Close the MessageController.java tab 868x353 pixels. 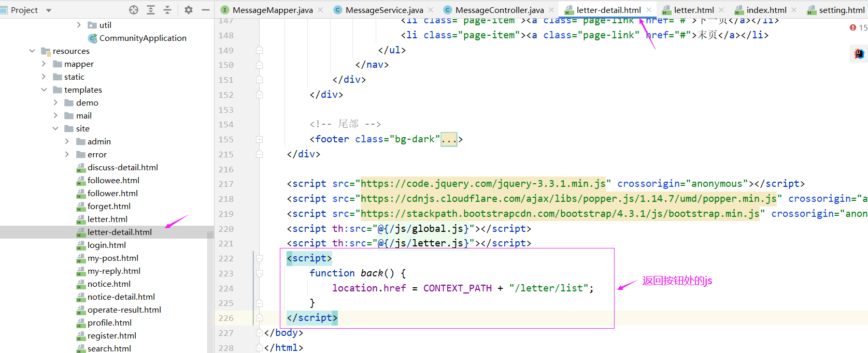551,10
